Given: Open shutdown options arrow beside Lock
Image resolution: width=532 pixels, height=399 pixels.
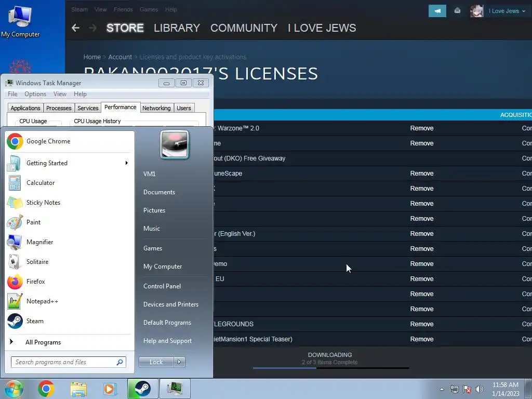Looking at the screenshot, I should [x=179, y=362].
